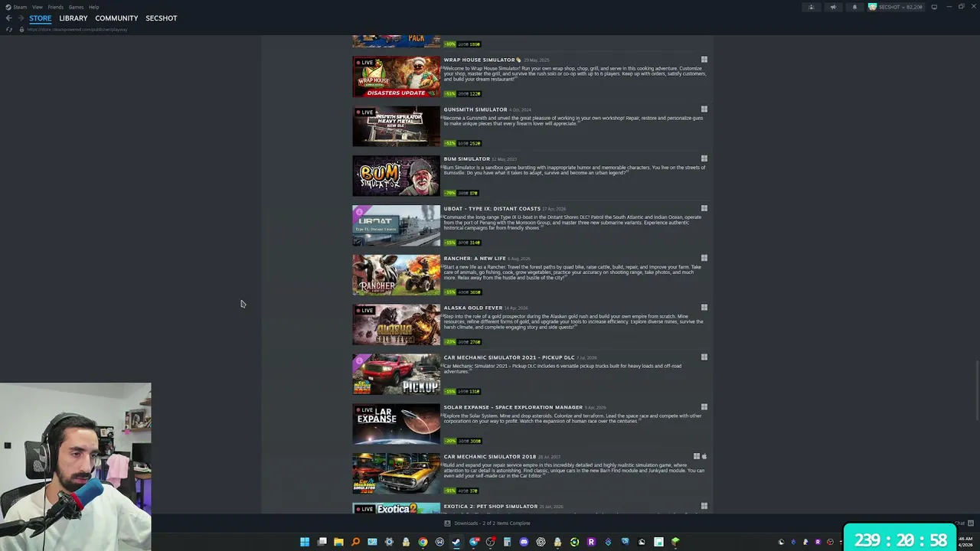The image size is (980, 551).
Task: Open Google Chrome from the taskbar
Action: click(423, 542)
